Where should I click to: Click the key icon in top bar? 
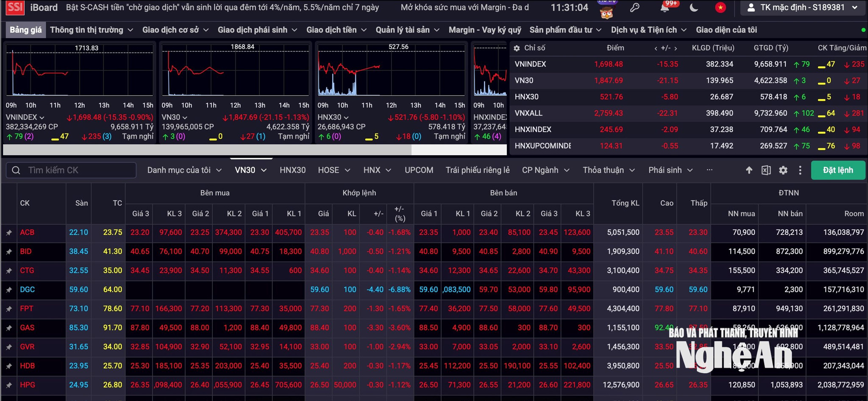(634, 8)
